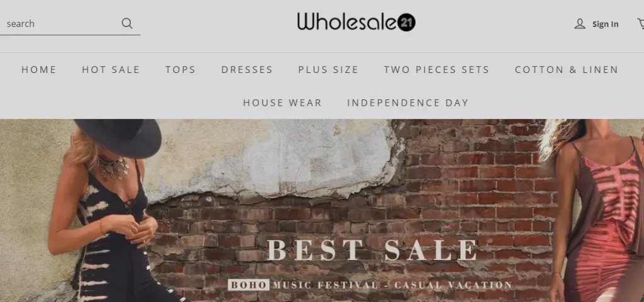The height and width of the screenshot is (302, 644).
Task: Open the shopping cart icon
Action: pyautogui.click(x=640, y=24)
